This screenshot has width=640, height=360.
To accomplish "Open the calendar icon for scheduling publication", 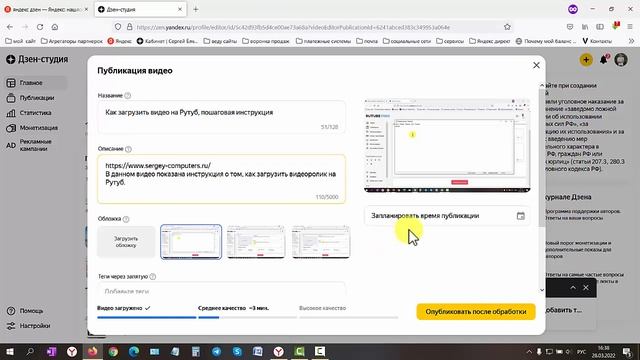I will 520,216.
